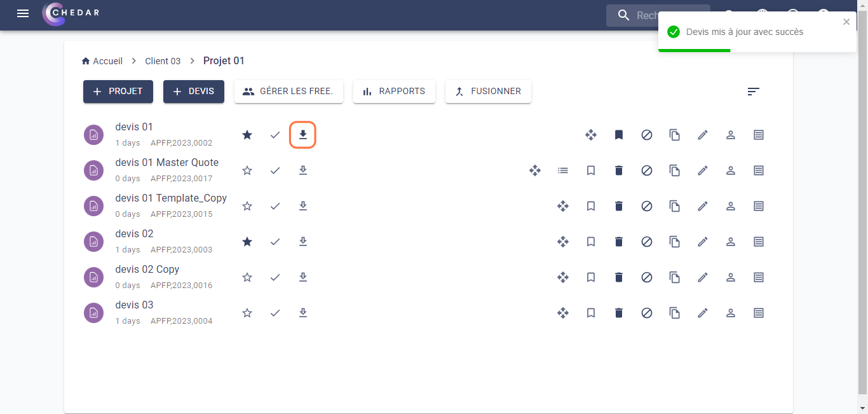Download devis 02 Copy

click(303, 277)
